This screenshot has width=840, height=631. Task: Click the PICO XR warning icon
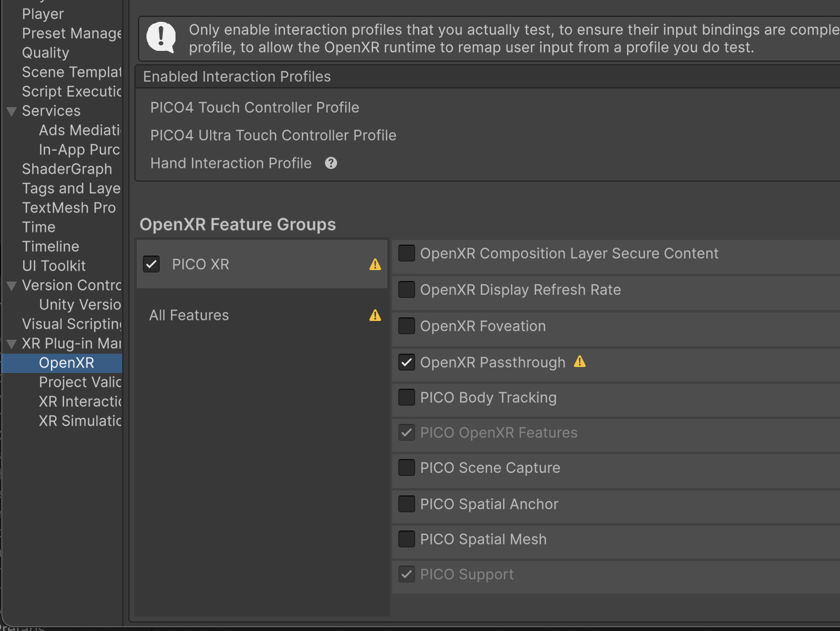[375, 265]
